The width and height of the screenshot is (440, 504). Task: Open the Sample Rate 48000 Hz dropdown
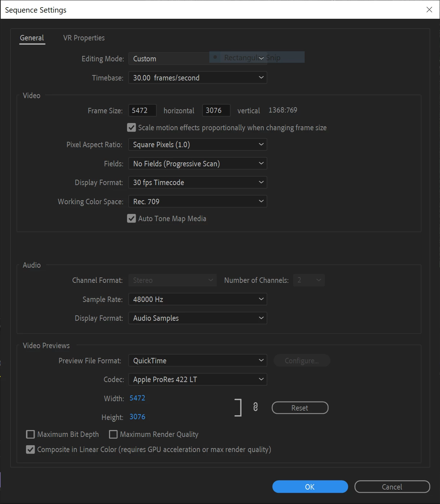[x=197, y=299]
